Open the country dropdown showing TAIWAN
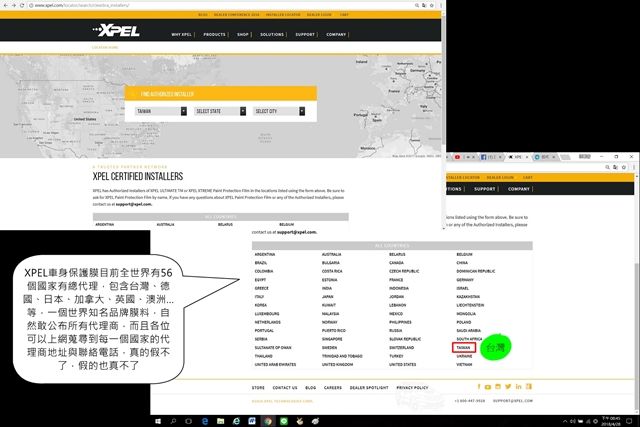The width and height of the screenshot is (640, 427). [161, 111]
